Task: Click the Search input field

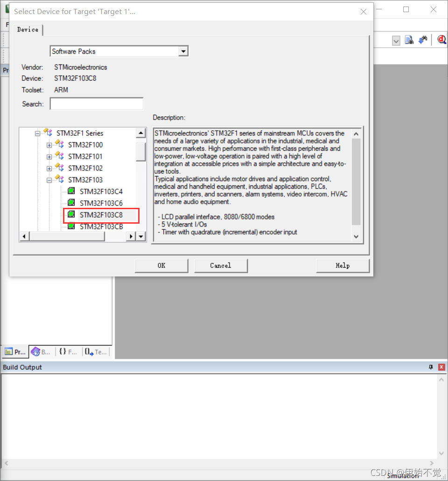Action: point(97,104)
